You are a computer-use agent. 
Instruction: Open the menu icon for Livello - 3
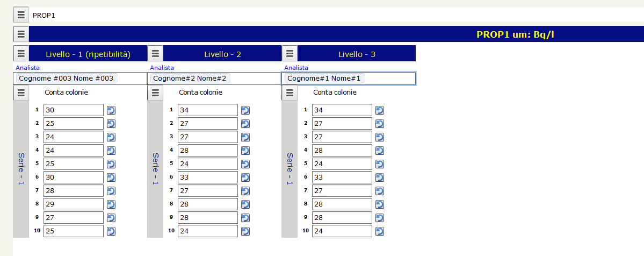click(x=290, y=54)
